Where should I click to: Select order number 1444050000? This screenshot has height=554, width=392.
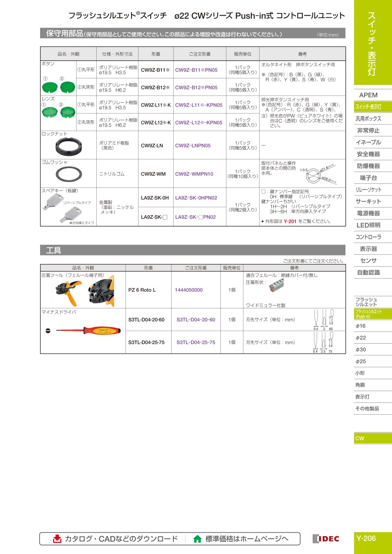tap(189, 290)
